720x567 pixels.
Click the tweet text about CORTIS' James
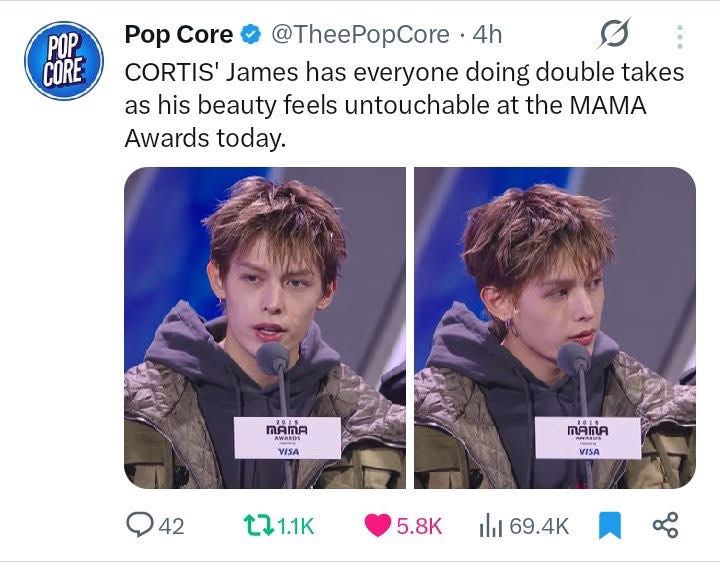click(x=400, y=105)
